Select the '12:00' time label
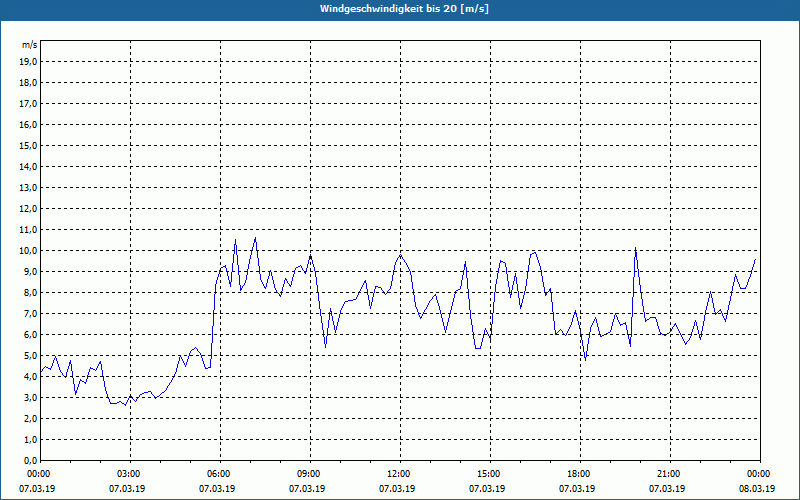800x500 pixels. (400, 474)
